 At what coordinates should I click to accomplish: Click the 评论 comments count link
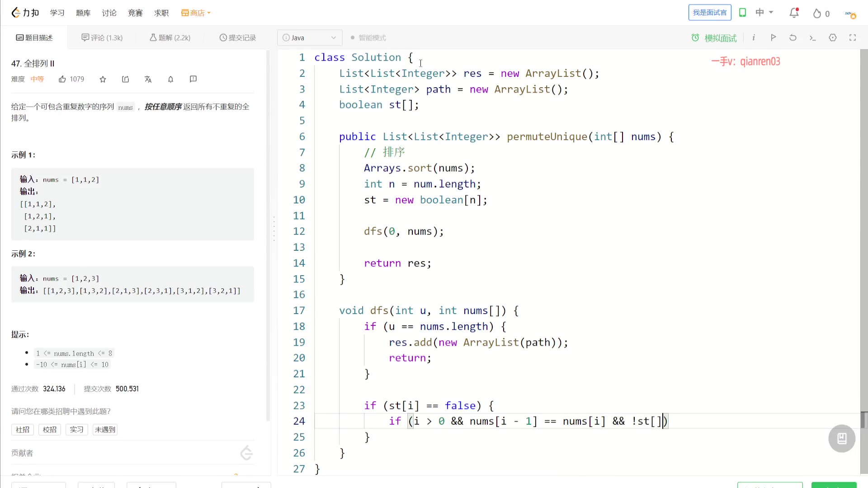101,38
